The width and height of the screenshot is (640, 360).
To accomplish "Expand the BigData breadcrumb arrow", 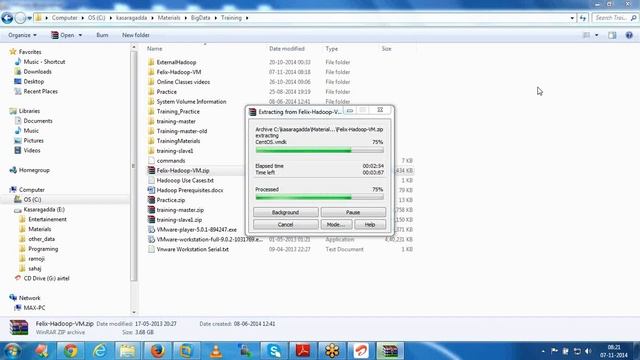I will tap(217, 18).
